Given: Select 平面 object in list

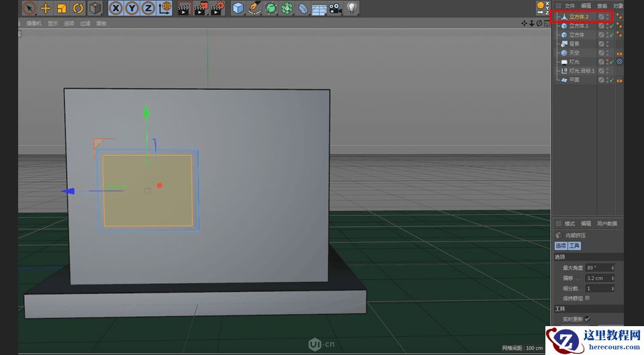Looking at the screenshot, I should point(574,80).
